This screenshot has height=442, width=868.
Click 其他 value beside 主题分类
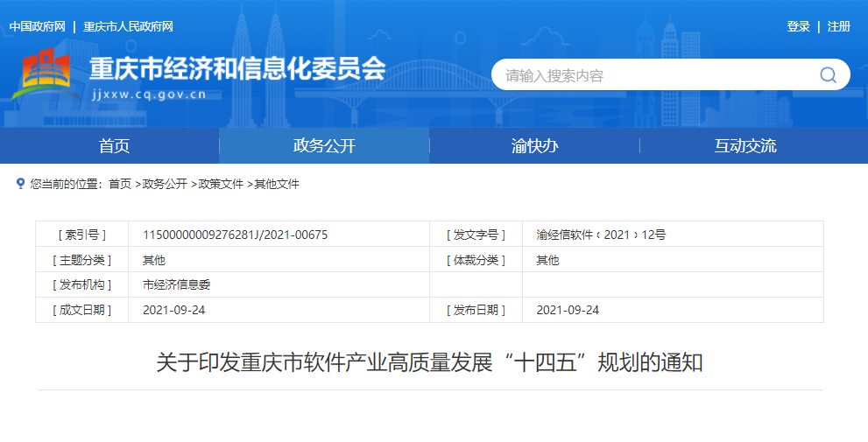[154, 260]
